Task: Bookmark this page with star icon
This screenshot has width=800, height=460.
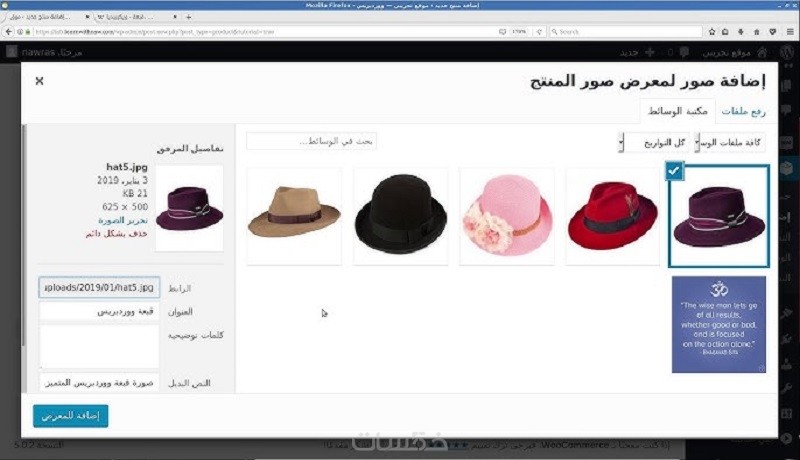Action: 712,32
